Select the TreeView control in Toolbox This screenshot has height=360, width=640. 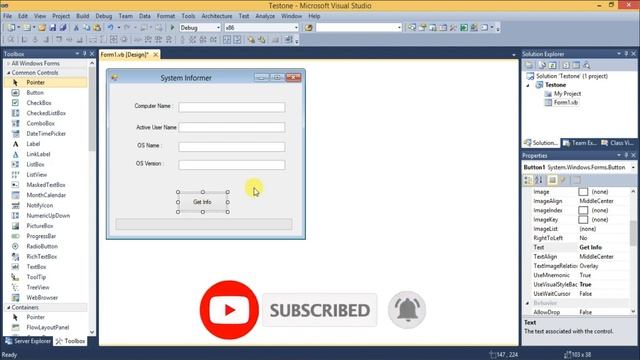(x=38, y=287)
